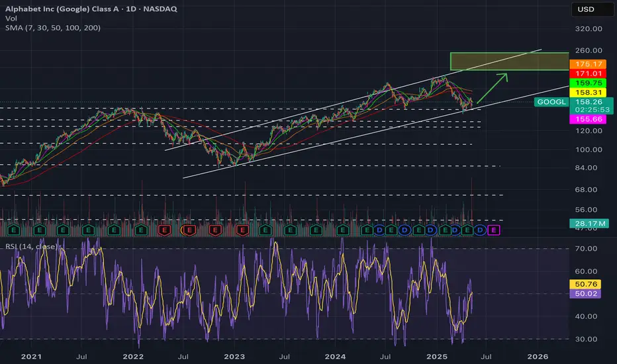The image size is (617, 364).
Task: Click the 84.00 price axis value
Action: (586, 167)
